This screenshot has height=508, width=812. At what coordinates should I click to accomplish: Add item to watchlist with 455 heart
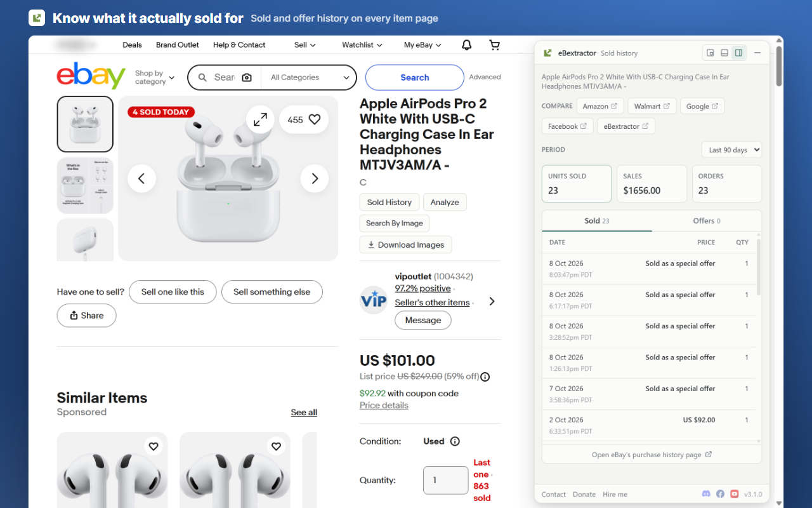click(x=304, y=119)
